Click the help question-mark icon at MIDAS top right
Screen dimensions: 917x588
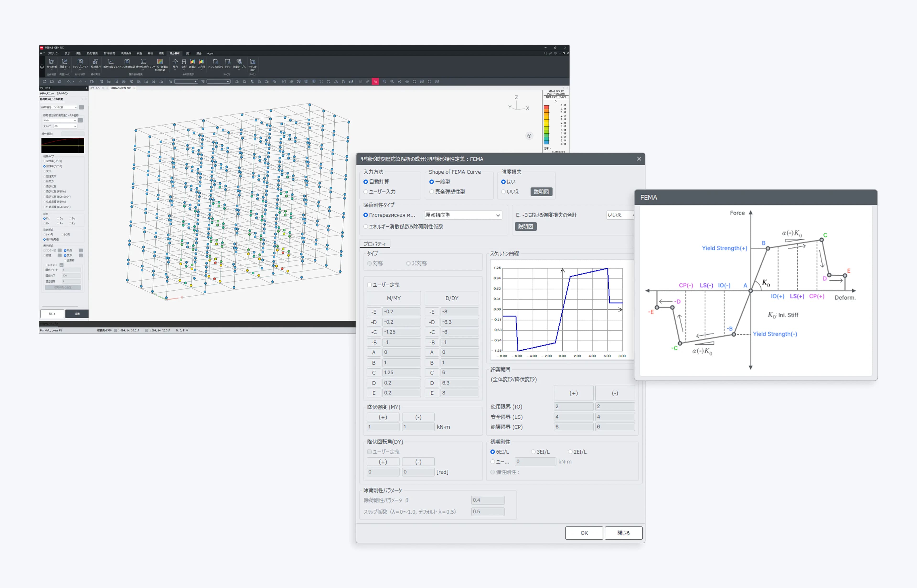pos(555,53)
